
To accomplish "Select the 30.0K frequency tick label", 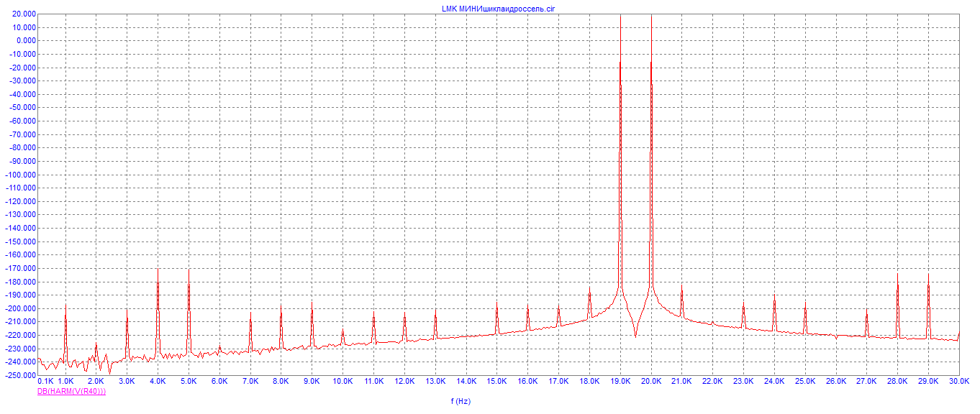I will [x=959, y=381].
